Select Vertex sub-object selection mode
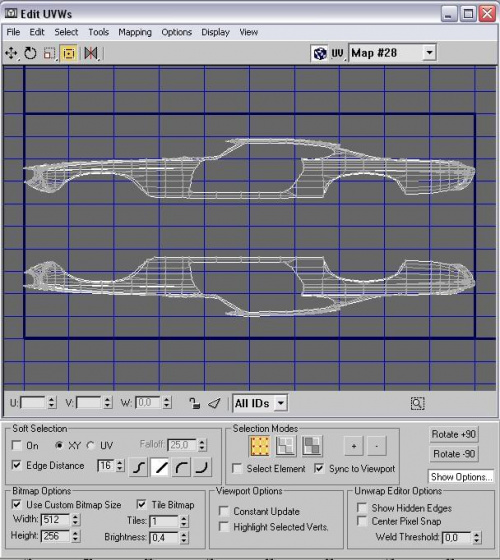Screen dimensions: 500x560 click(x=260, y=446)
